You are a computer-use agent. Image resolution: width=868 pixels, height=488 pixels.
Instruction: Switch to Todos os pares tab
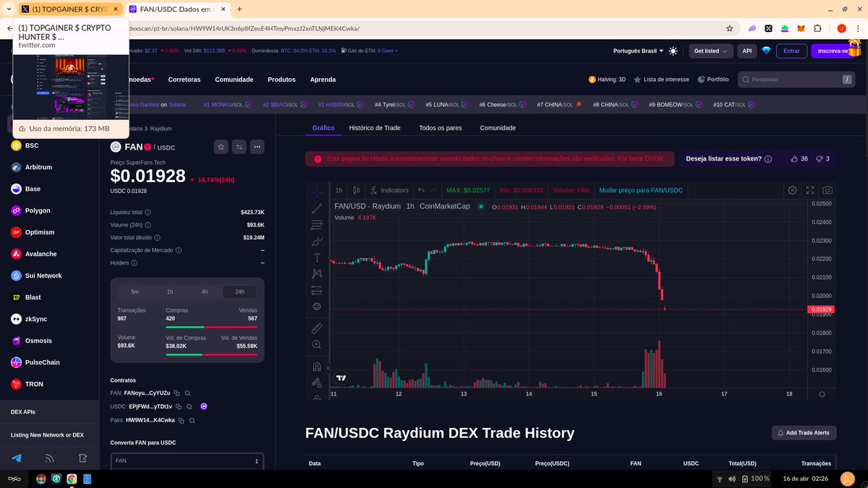coord(441,128)
